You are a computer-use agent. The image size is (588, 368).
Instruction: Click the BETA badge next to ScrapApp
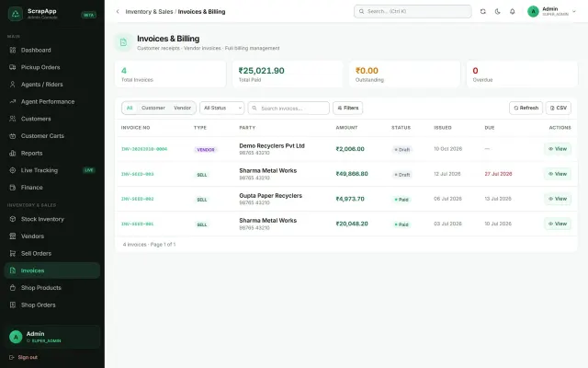coord(89,15)
